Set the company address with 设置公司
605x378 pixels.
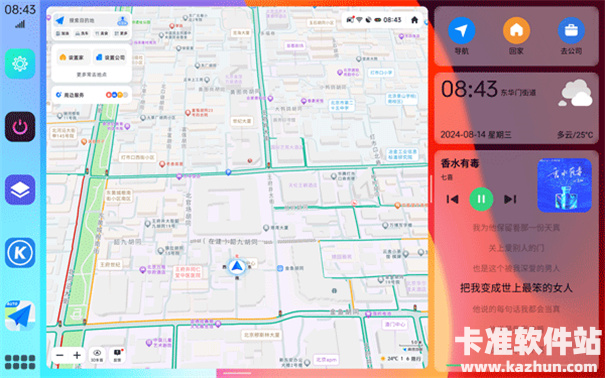coord(110,57)
